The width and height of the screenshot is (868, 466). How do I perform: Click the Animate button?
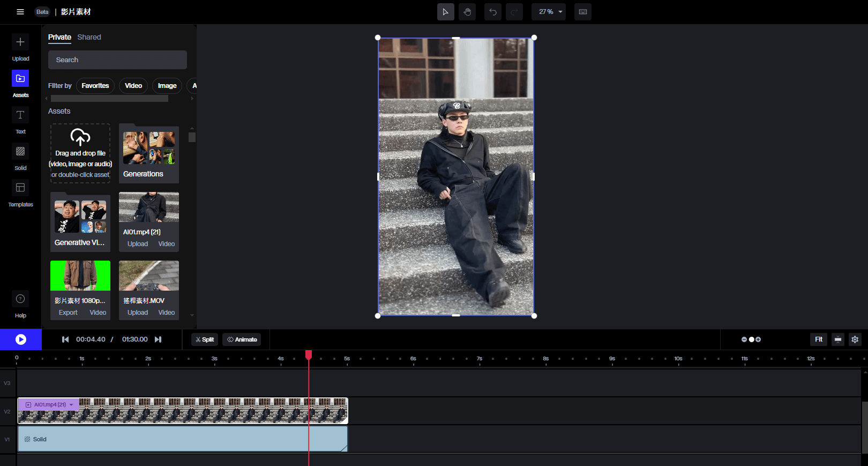[242, 339]
